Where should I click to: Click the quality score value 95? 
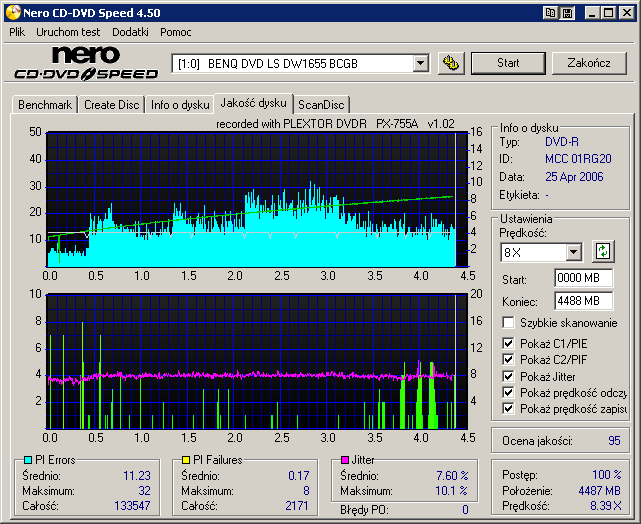tap(614, 441)
